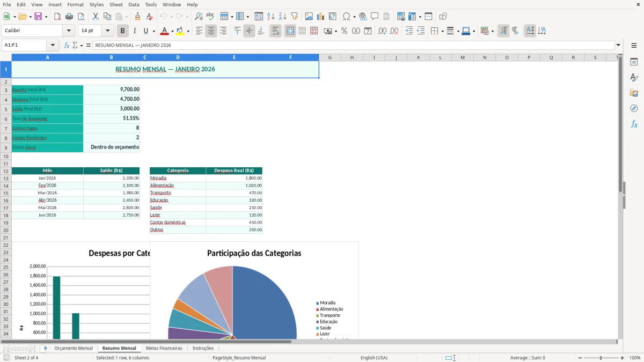Click the 100% zoom level

pos(635,358)
